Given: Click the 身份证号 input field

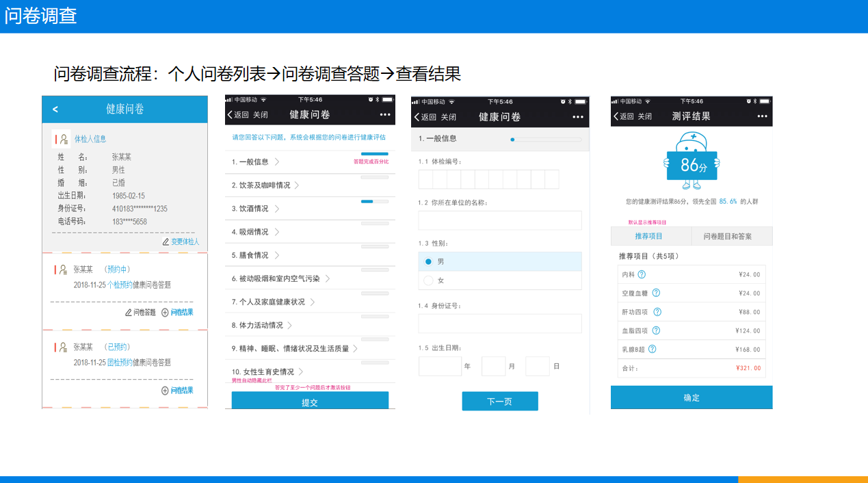Looking at the screenshot, I should click(x=500, y=324).
